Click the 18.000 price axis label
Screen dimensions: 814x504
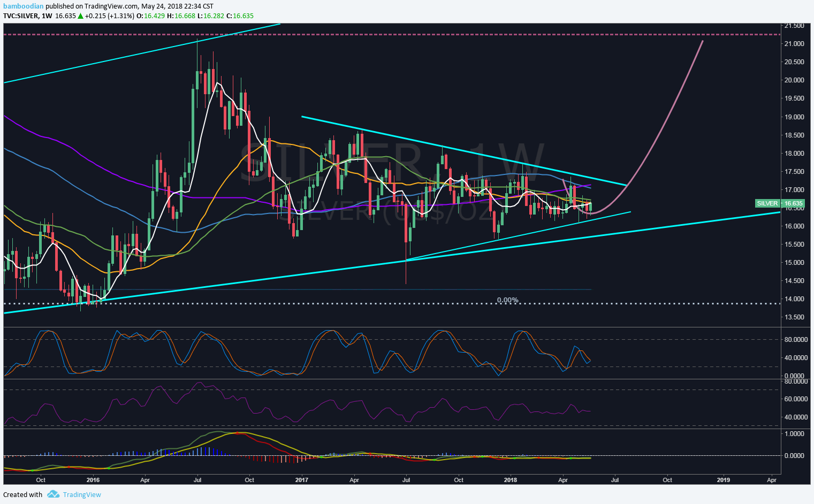[794, 153]
